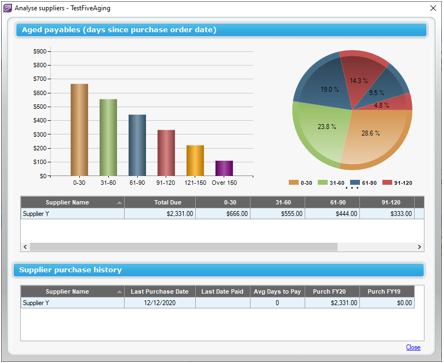Click the purple Over 150 bar
This screenshot has height=363, width=444.
coord(224,168)
